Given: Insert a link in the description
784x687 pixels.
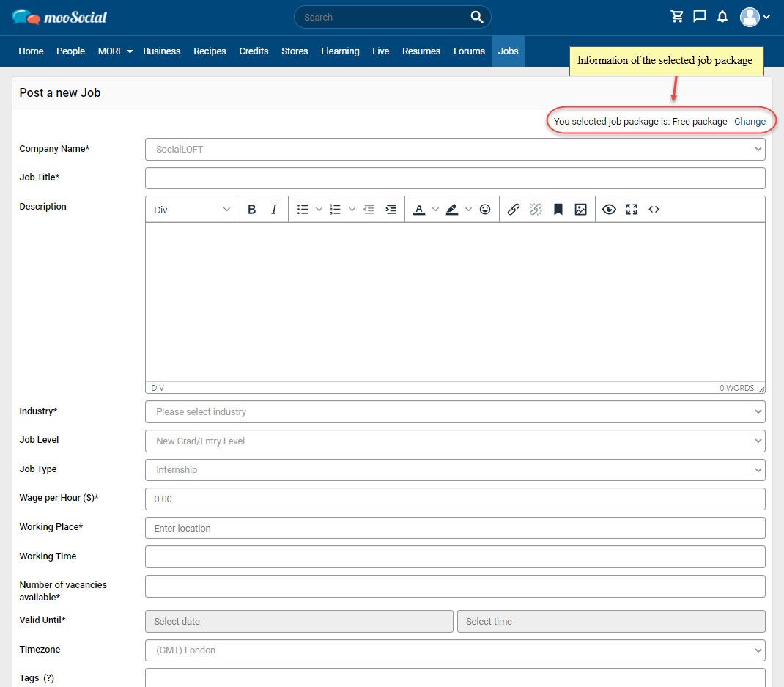Looking at the screenshot, I should click(514, 210).
